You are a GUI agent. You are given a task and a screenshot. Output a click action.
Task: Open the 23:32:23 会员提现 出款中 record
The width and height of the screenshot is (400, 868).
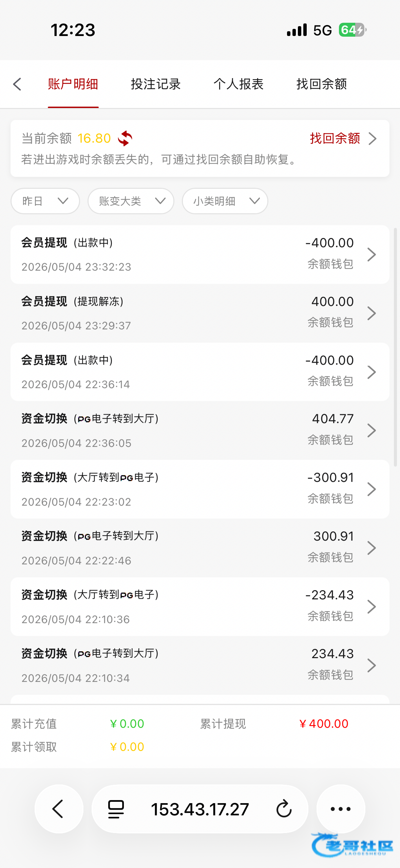(200, 254)
